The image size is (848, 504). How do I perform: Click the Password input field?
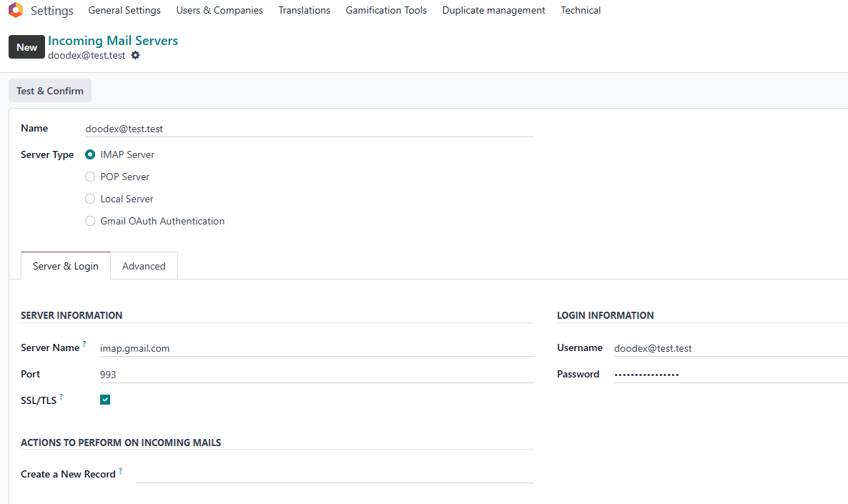[729, 375]
